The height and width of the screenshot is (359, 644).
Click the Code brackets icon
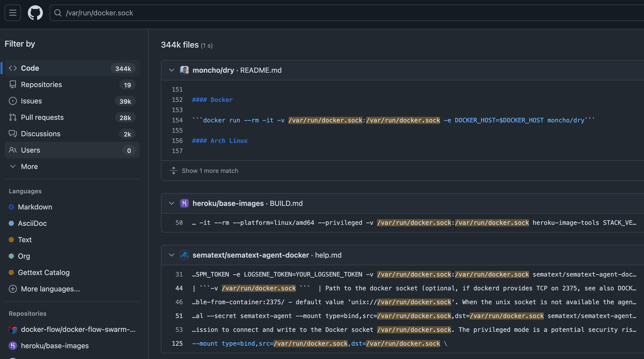pyautogui.click(x=13, y=68)
